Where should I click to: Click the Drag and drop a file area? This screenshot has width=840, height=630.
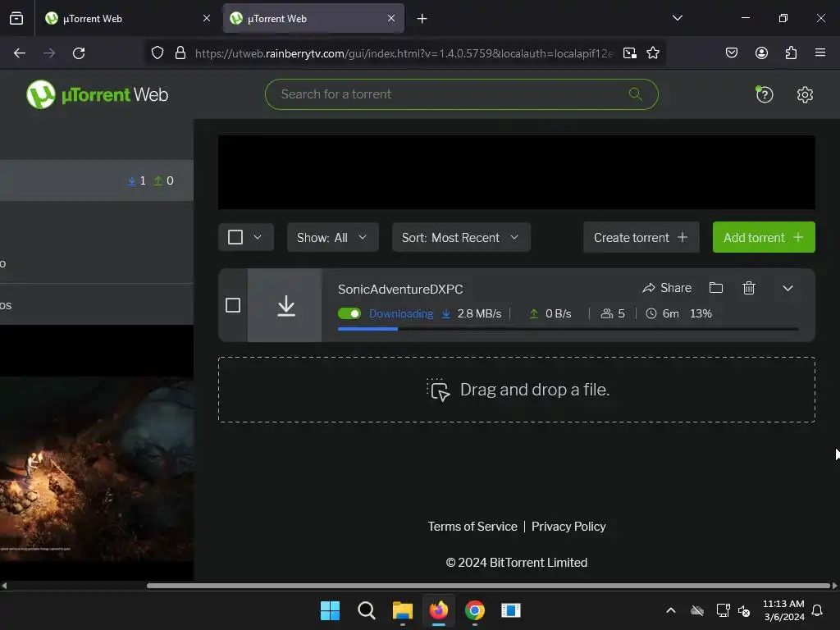pos(517,390)
